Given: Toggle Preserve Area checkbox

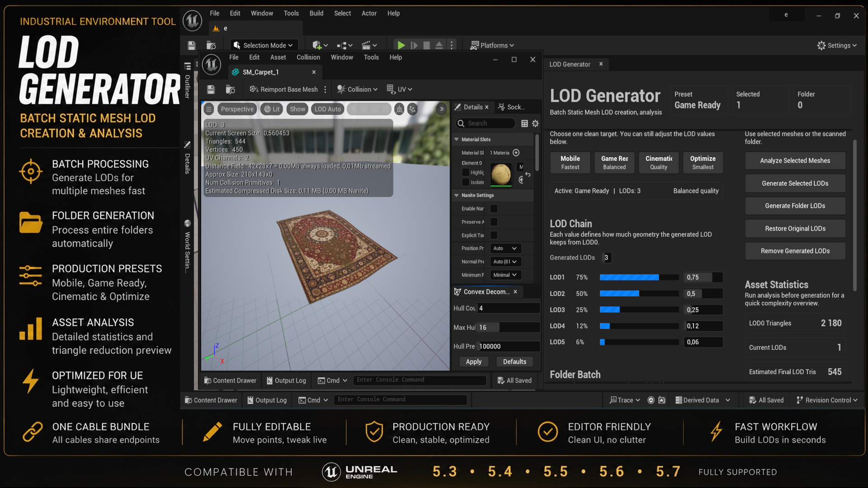Looking at the screenshot, I should pyautogui.click(x=494, y=222).
